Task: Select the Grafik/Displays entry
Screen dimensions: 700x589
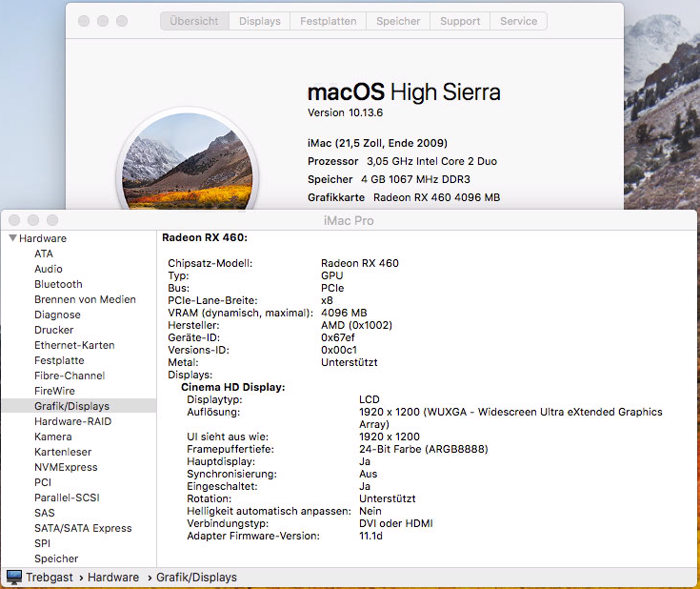Action: [x=79, y=406]
